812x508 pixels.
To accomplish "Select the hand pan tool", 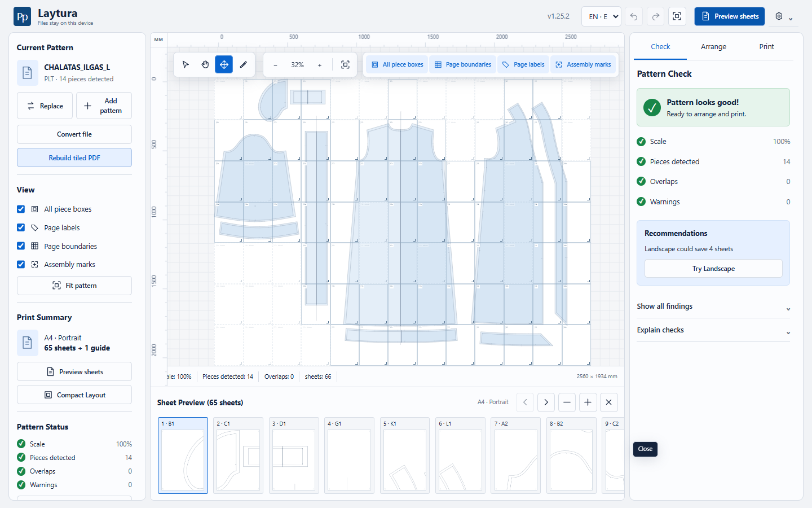I will 205,65.
